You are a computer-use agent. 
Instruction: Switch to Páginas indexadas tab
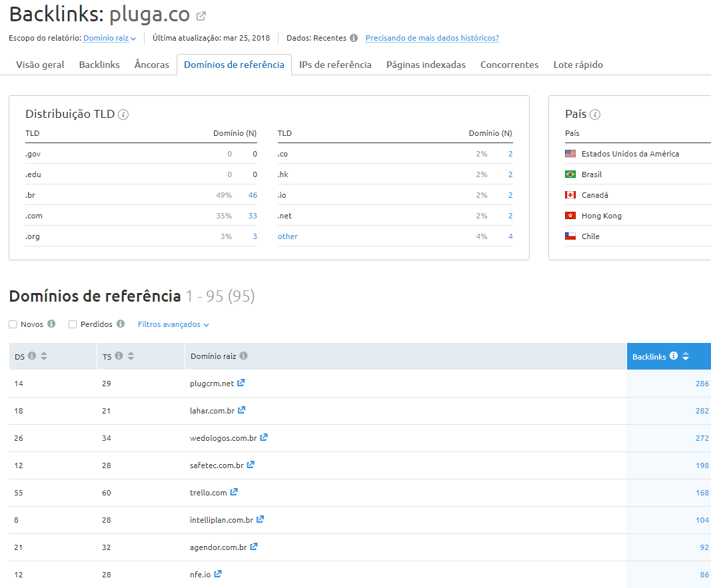coord(426,65)
